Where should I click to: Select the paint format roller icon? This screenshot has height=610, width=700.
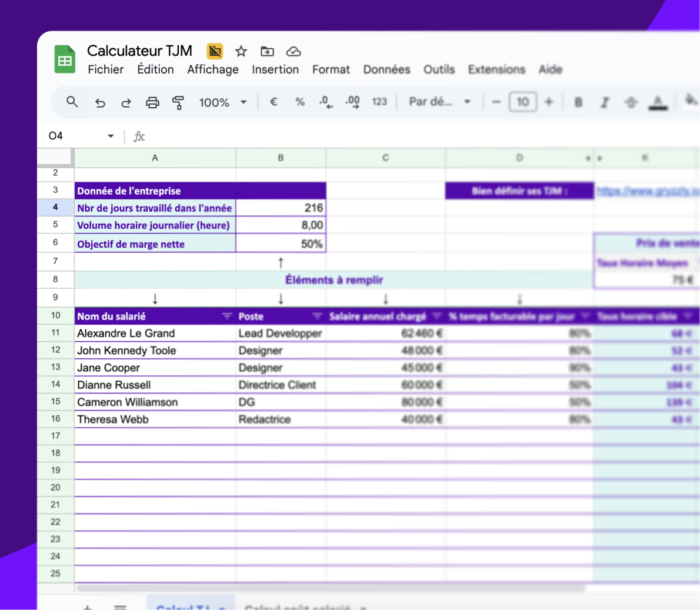click(178, 102)
